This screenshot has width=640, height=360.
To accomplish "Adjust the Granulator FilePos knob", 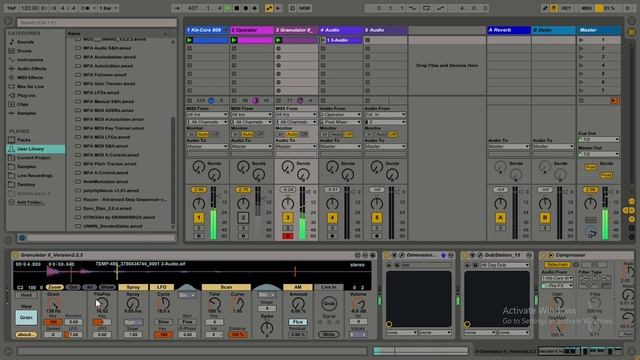I will point(102,303).
